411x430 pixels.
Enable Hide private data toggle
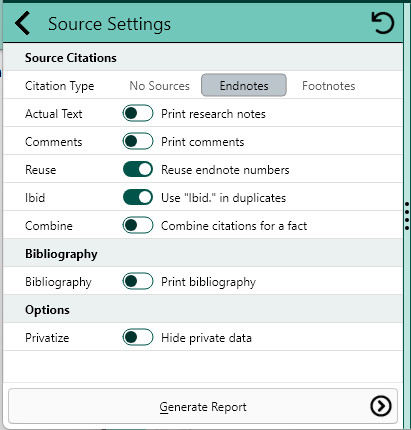pos(138,337)
